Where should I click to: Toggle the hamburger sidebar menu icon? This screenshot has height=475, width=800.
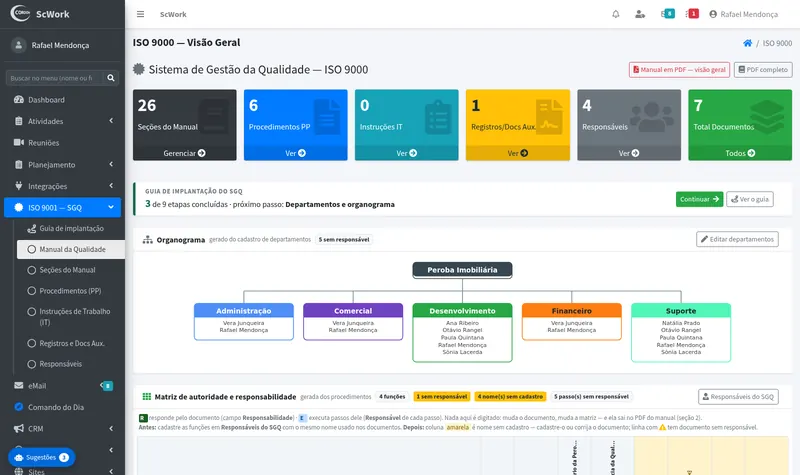click(140, 14)
